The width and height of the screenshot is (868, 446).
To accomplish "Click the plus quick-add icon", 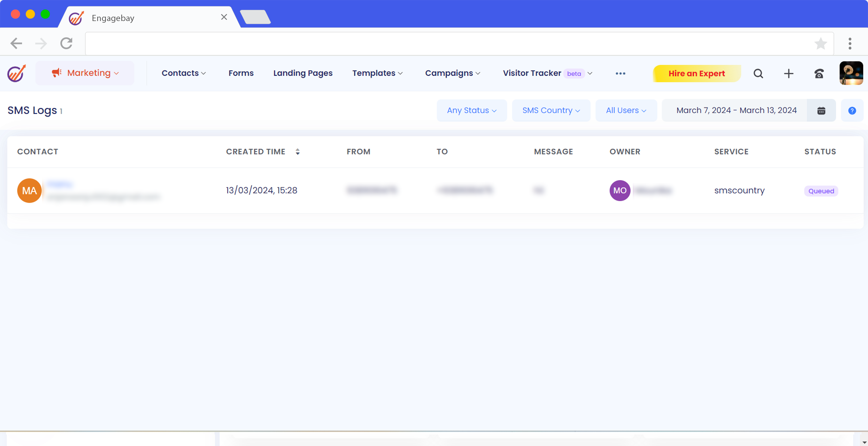I will pos(789,74).
